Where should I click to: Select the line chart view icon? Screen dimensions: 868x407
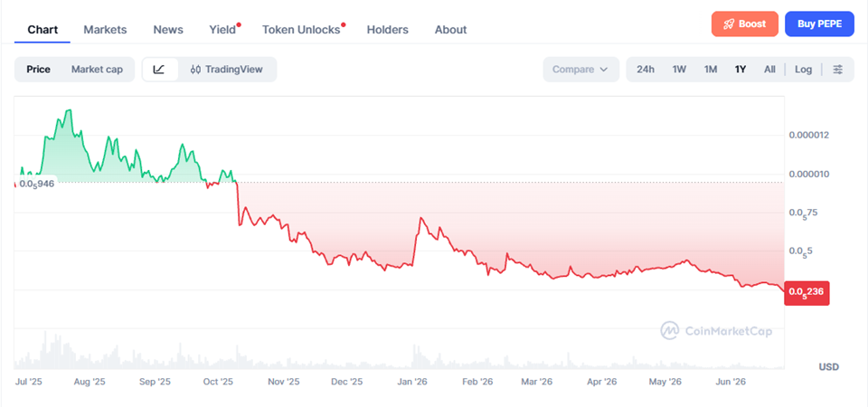160,70
